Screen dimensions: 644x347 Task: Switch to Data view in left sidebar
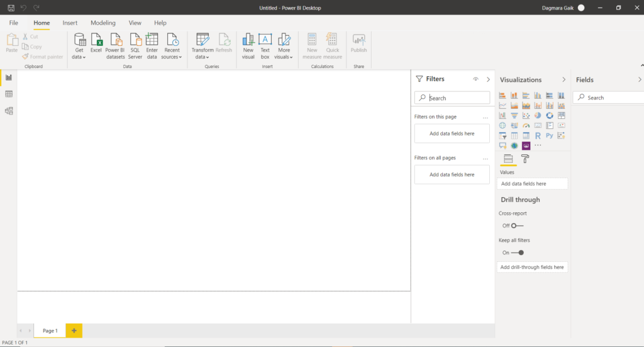[9, 94]
